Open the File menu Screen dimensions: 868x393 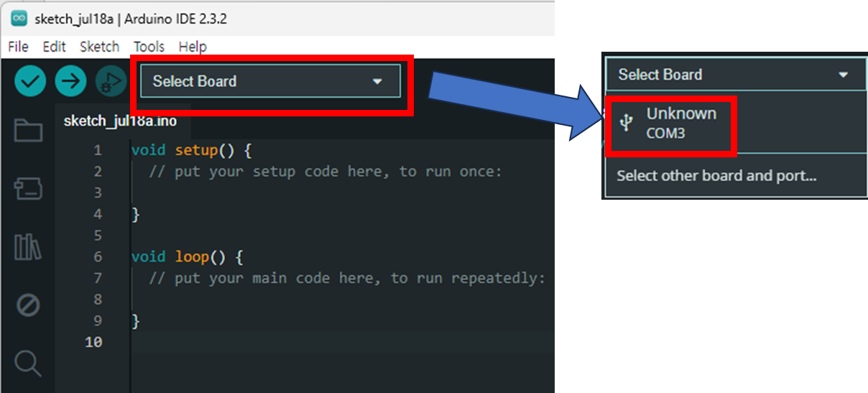(x=18, y=47)
